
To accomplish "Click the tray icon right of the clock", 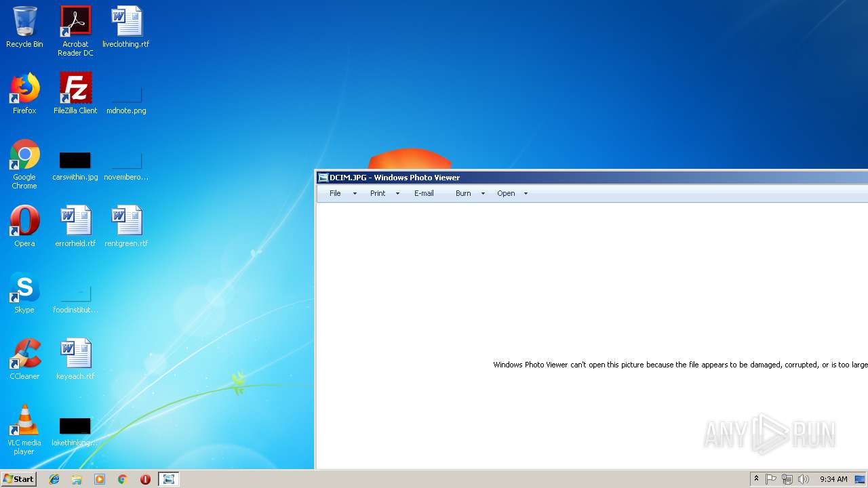I will [860, 479].
